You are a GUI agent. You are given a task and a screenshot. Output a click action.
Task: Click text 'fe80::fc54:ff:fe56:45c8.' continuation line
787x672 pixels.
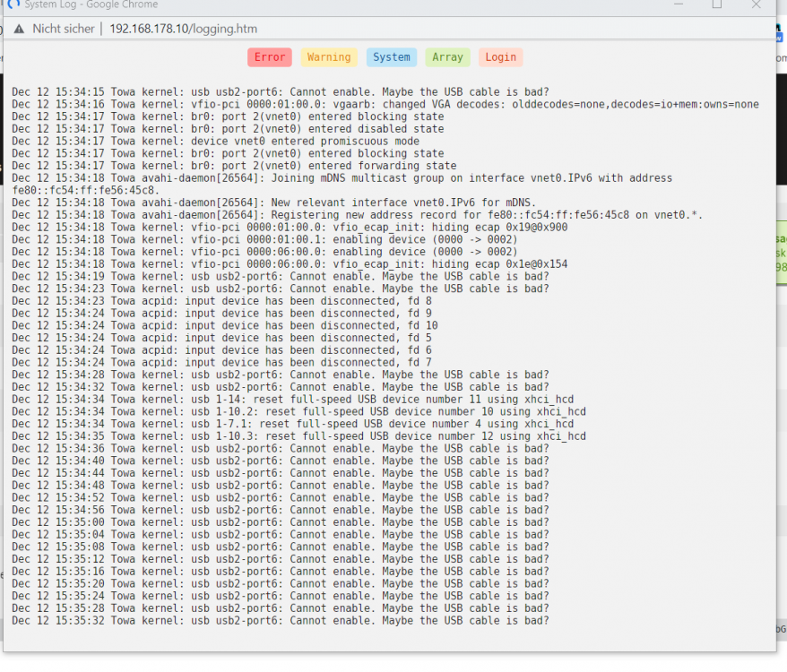tap(86, 190)
